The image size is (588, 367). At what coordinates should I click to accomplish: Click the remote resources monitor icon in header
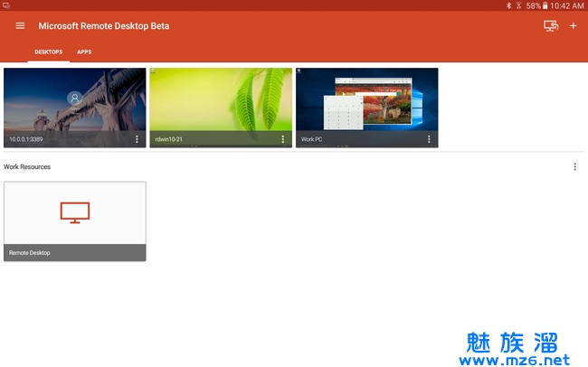click(x=550, y=25)
